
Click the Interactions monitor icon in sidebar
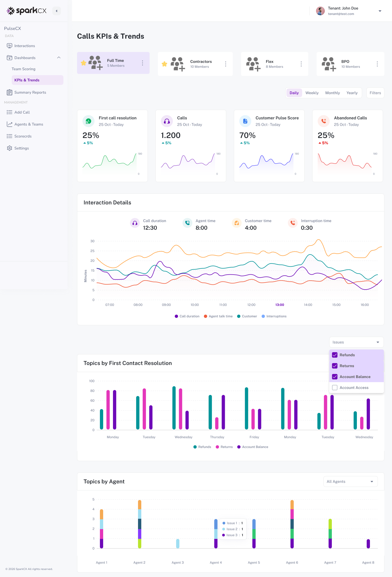(x=10, y=46)
